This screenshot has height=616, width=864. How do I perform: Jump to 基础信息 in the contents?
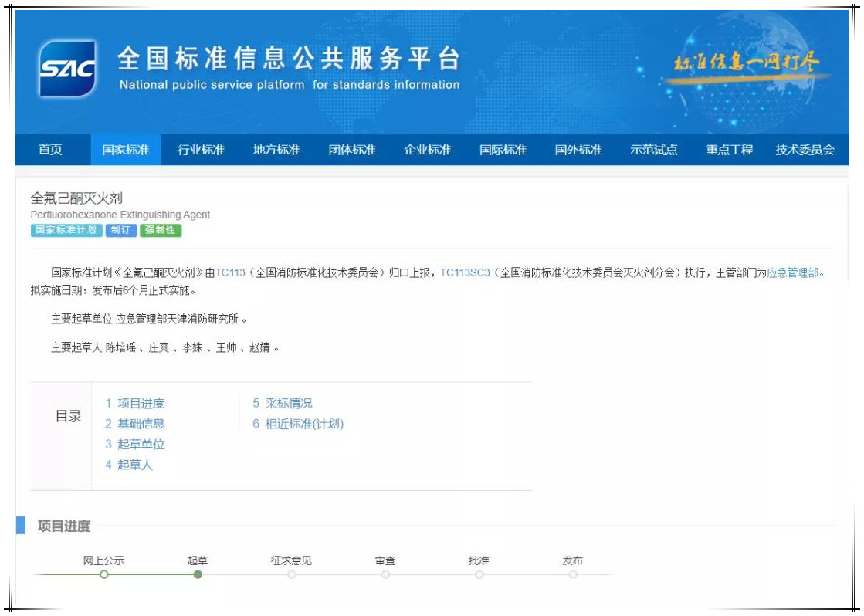coord(135,424)
